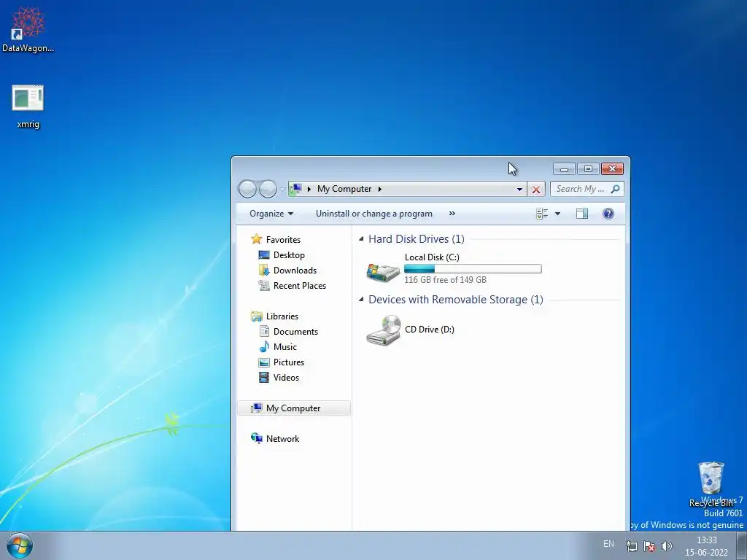
Task: Open the view options dropdown arrow
Action: pos(557,214)
